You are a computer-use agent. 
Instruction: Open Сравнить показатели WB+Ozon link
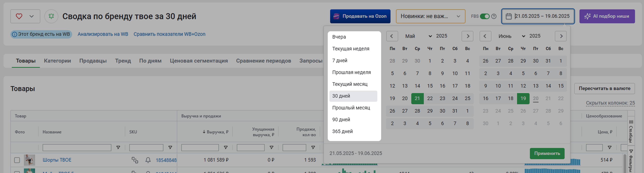click(x=169, y=34)
